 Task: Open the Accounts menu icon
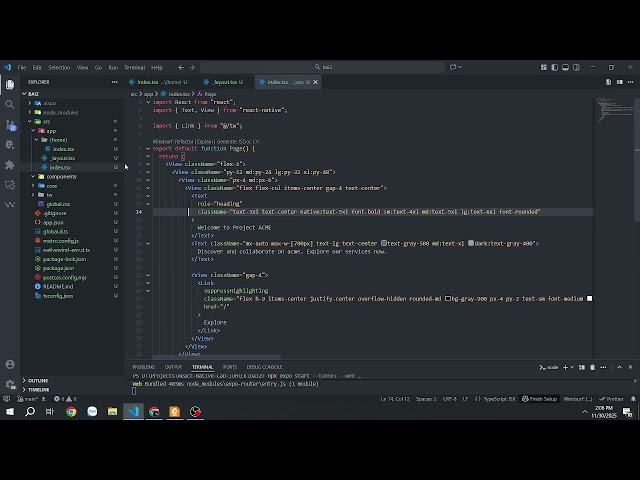point(10,364)
